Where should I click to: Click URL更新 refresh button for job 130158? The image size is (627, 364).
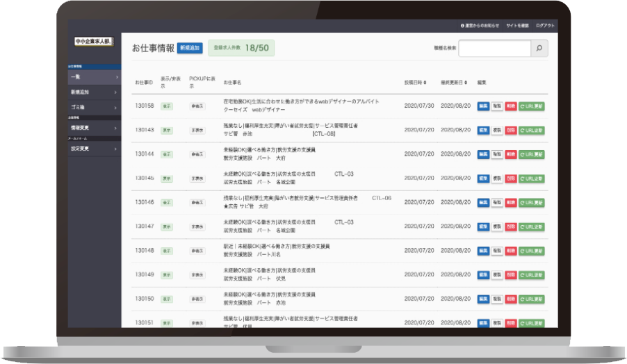click(x=532, y=106)
